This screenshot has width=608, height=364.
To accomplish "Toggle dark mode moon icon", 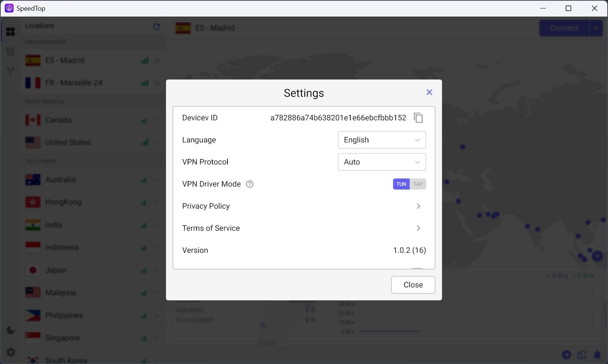I will coord(11,330).
